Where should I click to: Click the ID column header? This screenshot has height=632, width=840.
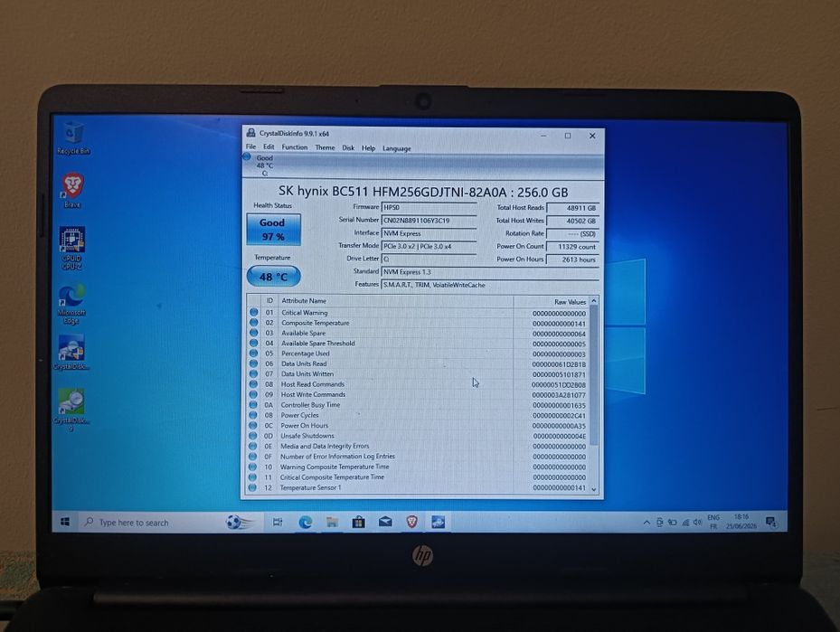pyautogui.click(x=269, y=300)
